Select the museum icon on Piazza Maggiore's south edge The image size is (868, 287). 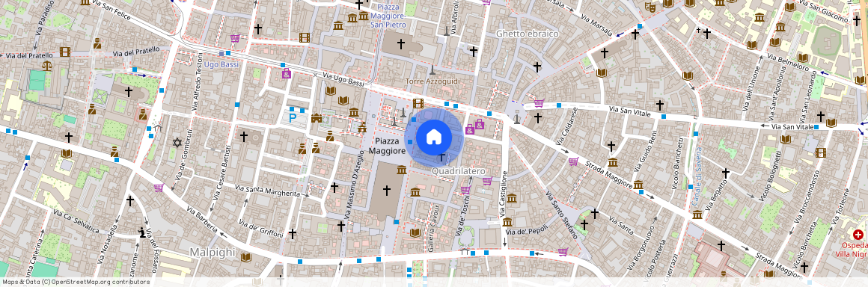click(402, 170)
